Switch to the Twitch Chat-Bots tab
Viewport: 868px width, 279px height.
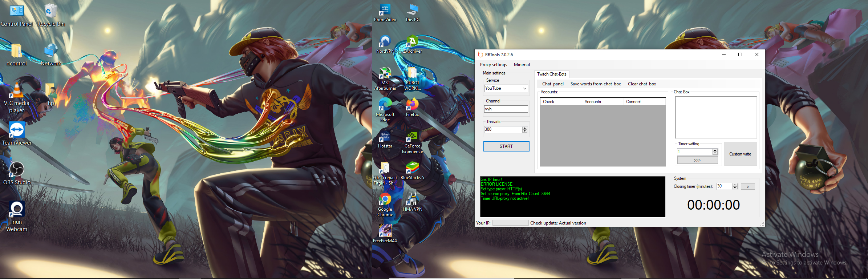coord(551,74)
